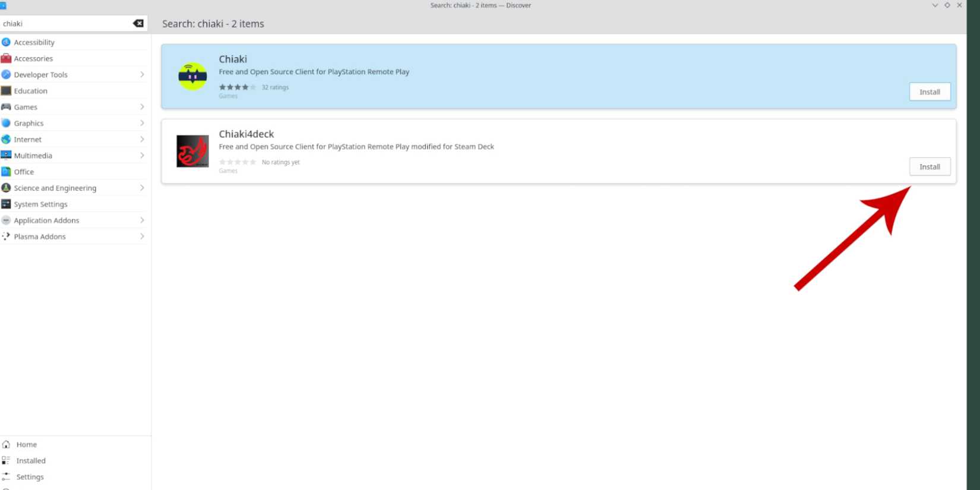Open the Installed apps page
Screen dimensions: 980x490
(30, 460)
